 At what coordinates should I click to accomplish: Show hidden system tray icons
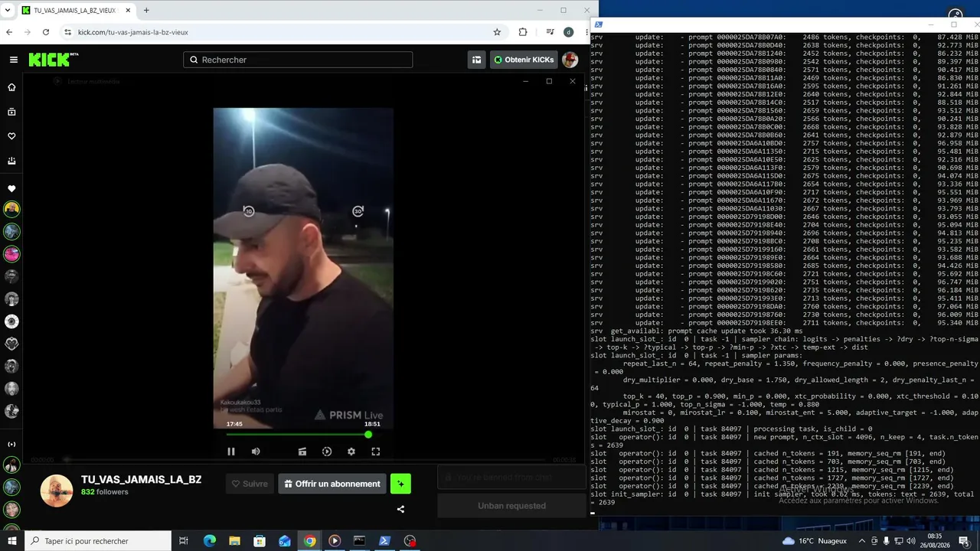(x=862, y=541)
